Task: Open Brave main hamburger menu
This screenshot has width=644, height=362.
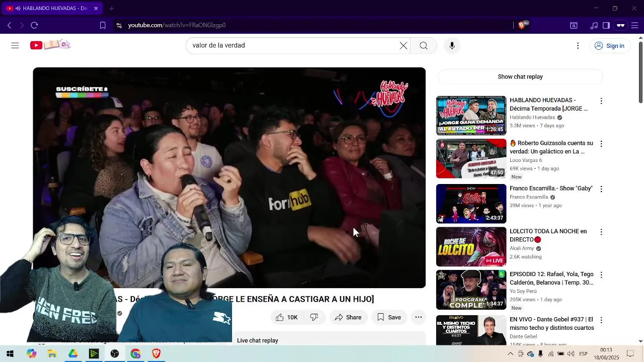Action: pyautogui.click(x=636, y=25)
